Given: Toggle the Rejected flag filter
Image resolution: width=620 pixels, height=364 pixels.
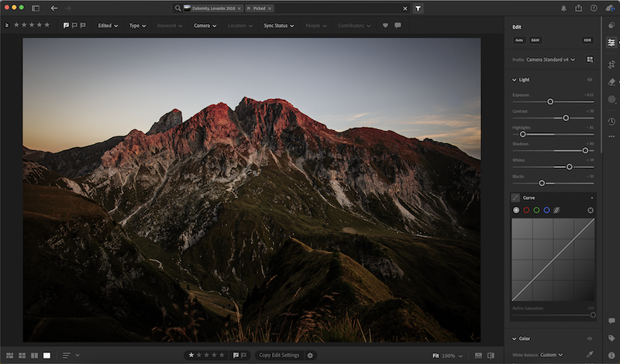Looking at the screenshot, I should (x=83, y=26).
